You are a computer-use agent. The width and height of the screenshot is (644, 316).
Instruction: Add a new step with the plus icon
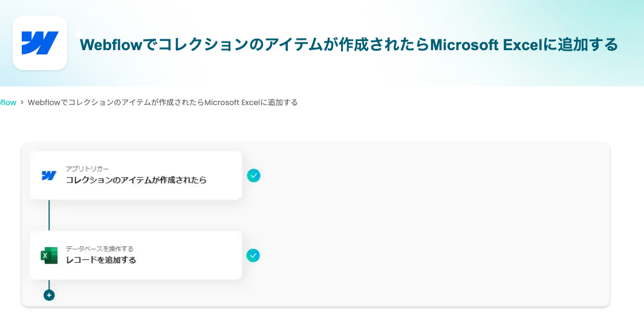tap(49, 295)
